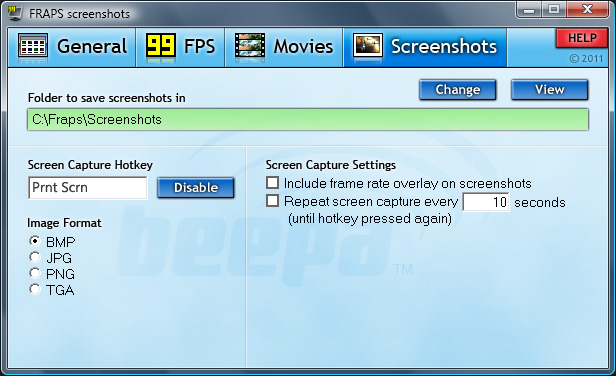Click the Movies filmstrip icon
Screen dimensions: 616x376
click(250, 46)
